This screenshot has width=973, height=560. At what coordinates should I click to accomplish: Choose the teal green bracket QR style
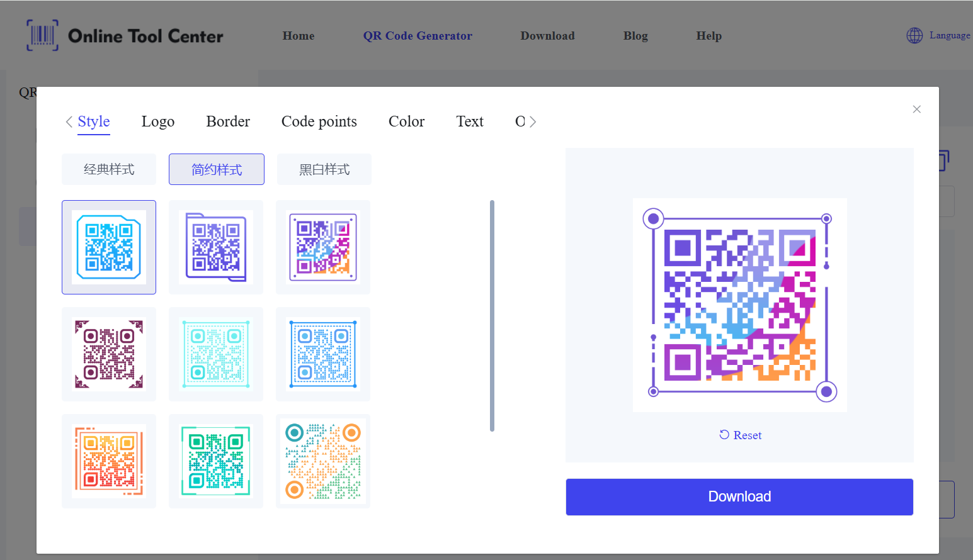pos(216,461)
